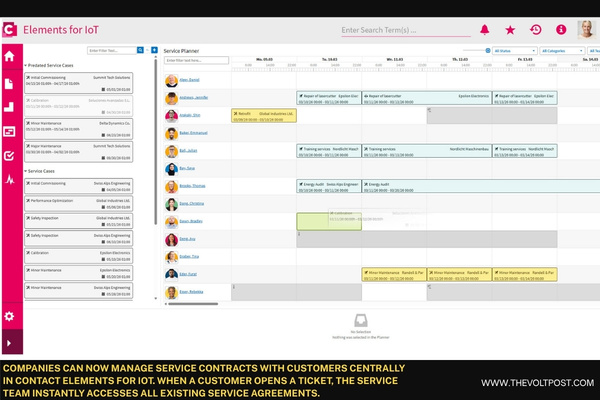Viewport: 600px width, 400px height.
Task: Open the document page icon in sidebar
Action: pyautogui.click(x=9, y=84)
